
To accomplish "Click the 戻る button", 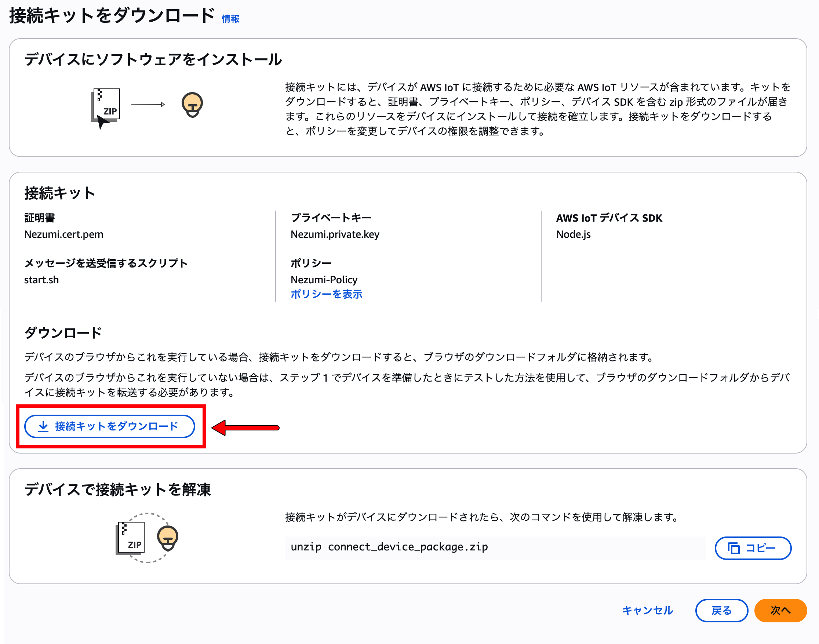I will click(721, 610).
